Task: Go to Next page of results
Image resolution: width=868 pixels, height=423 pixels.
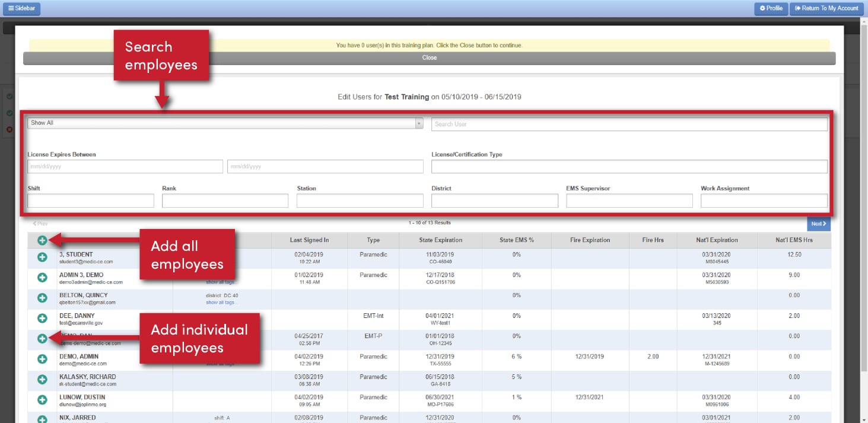Action: pos(818,224)
